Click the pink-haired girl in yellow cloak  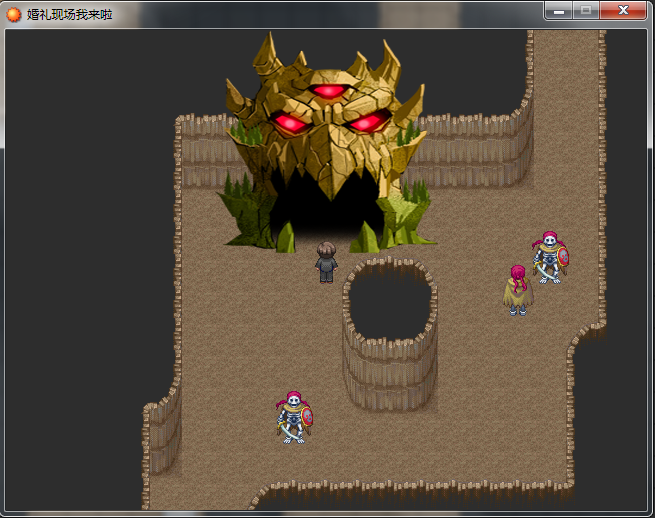point(518,290)
